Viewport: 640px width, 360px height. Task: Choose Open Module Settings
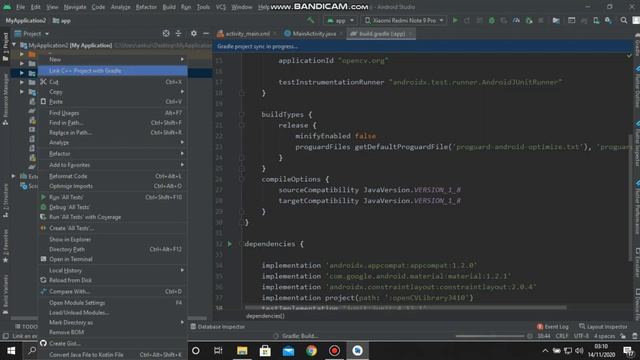(x=113, y=302)
